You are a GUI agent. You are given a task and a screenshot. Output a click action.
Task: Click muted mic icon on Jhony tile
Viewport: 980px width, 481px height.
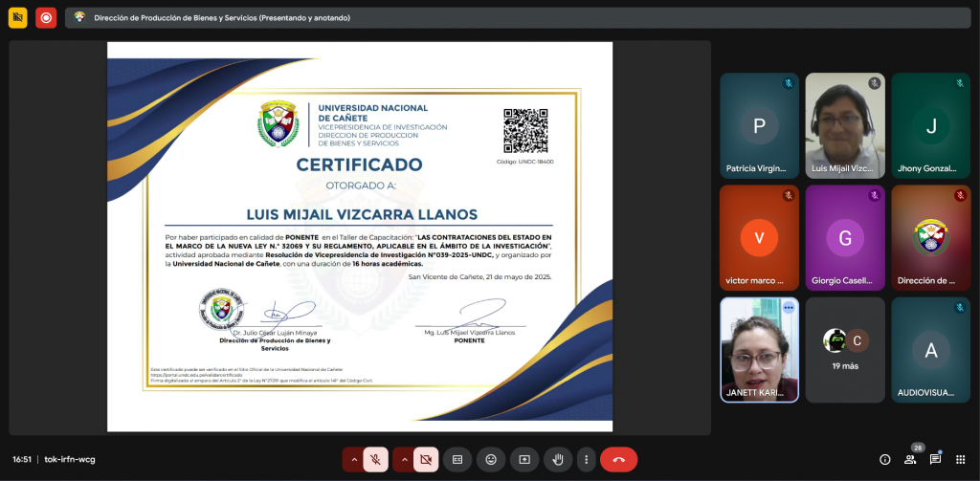coord(960,83)
